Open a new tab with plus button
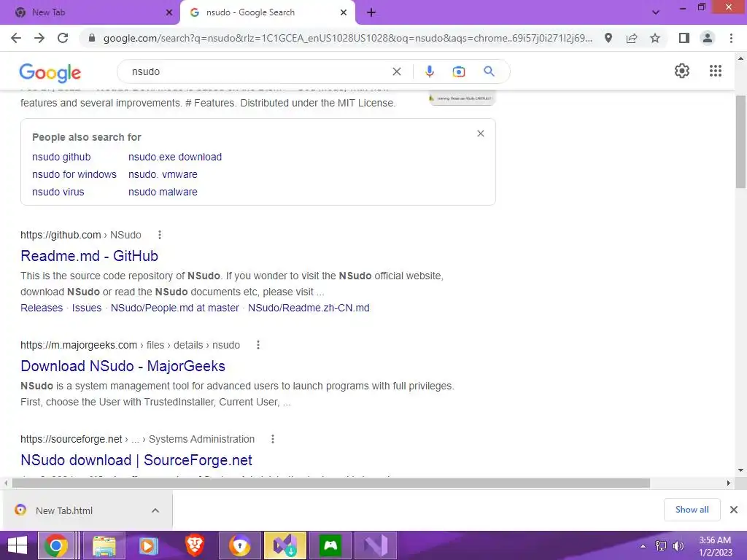This screenshot has height=560, width=747. coord(371,12)
